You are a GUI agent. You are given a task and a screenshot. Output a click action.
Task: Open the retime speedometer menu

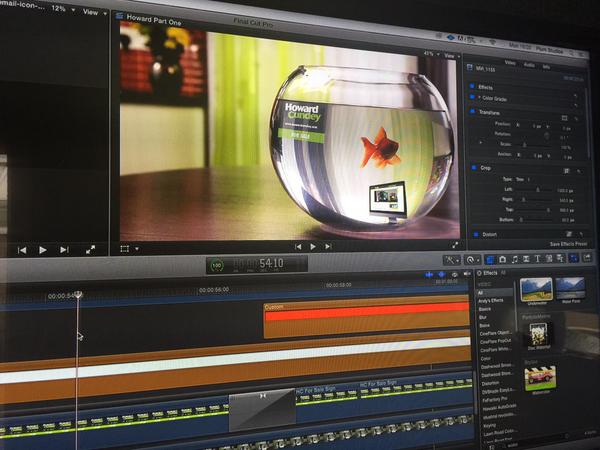pyautogui.click(x=472, y=260)
